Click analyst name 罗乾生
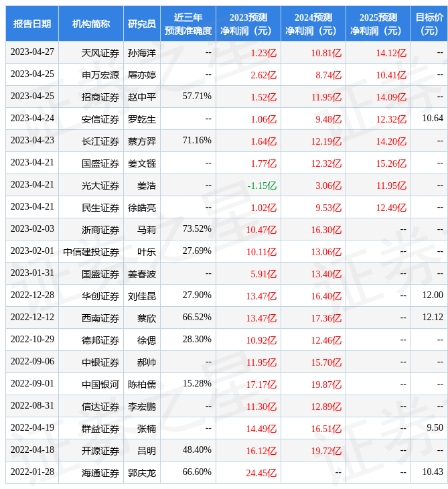 click(142, 119)
